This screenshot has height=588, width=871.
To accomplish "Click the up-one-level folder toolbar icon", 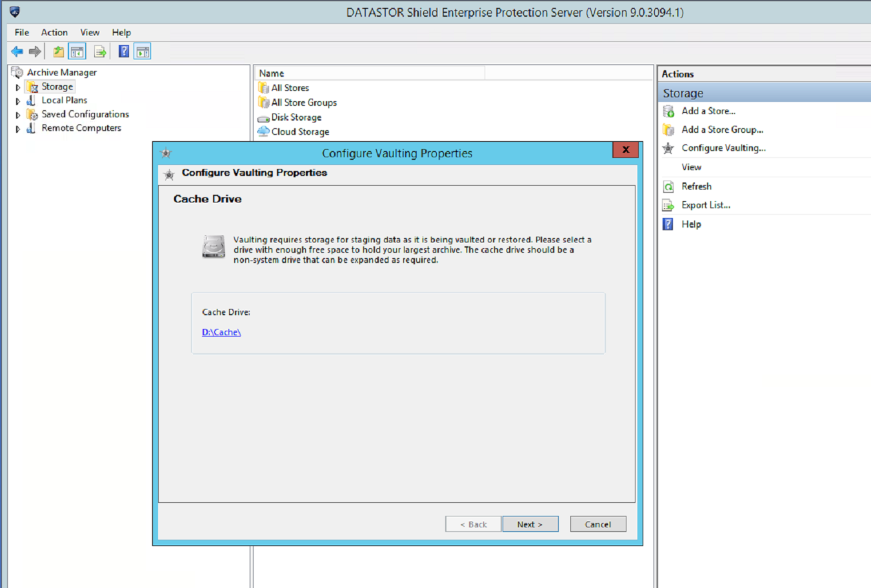I will pos(59,52).
